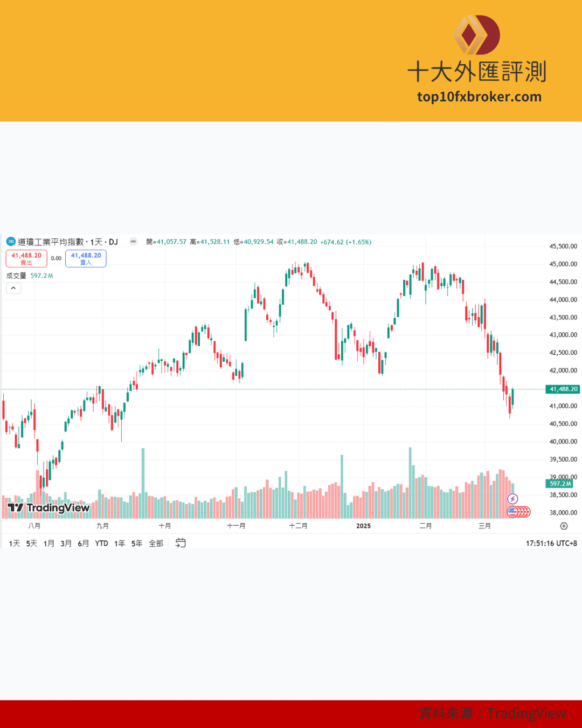Click the purple lightning event marker
The width and height of the screenshot is (582, 728).
tap(513, 499)
